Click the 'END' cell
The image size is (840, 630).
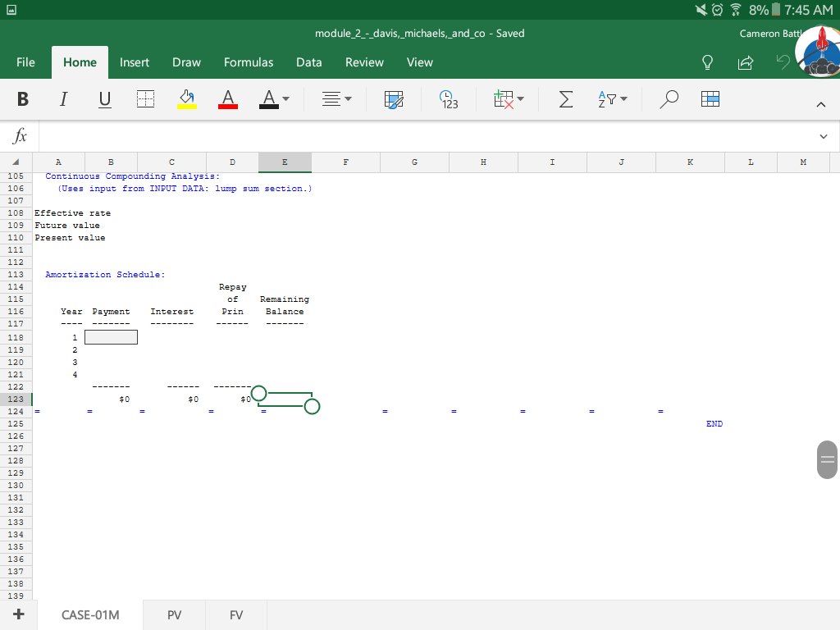coord(714,424)
